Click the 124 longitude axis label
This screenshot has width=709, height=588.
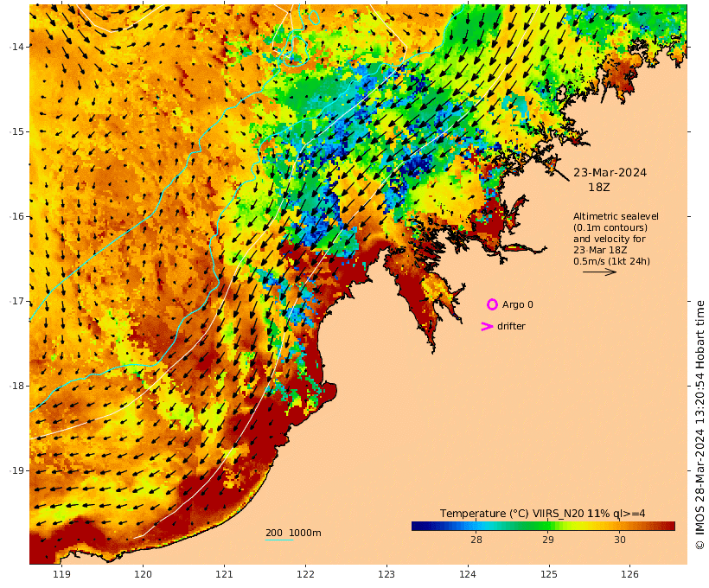[468, 574]
